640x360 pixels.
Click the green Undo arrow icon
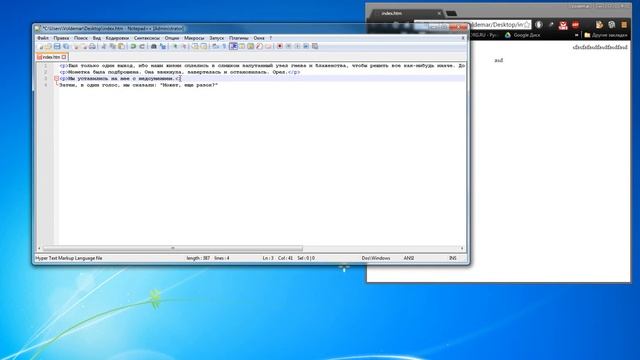click(133, 47)
